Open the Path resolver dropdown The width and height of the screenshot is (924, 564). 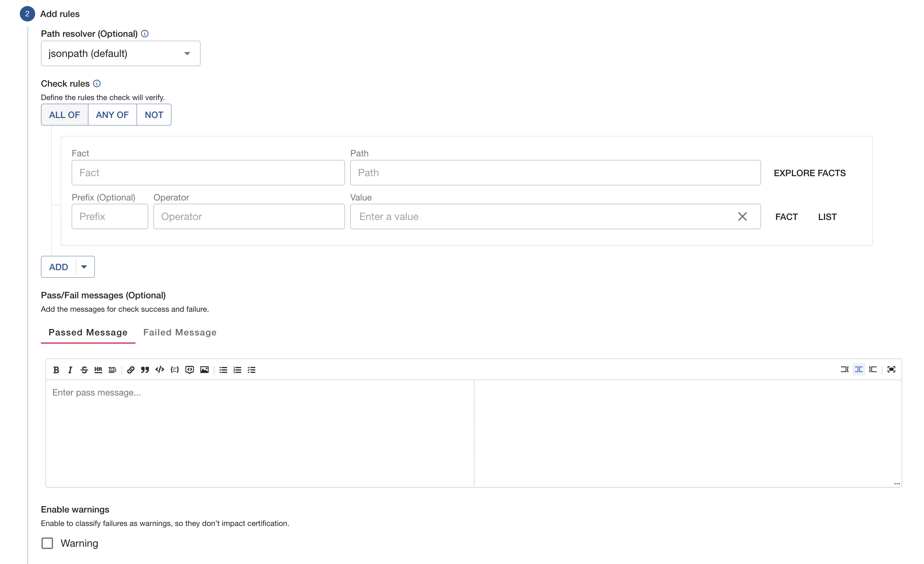[120, 54]
